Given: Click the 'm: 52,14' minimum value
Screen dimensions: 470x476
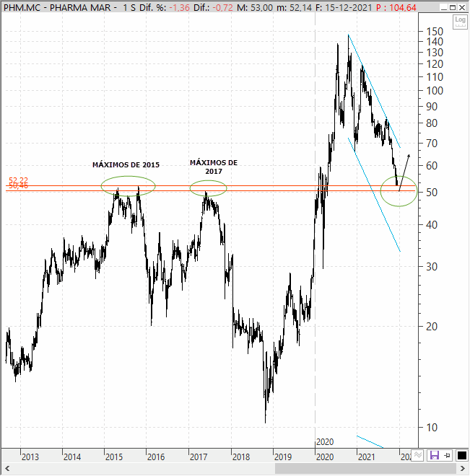Looking at the screenshot, I should pos(294,8).
